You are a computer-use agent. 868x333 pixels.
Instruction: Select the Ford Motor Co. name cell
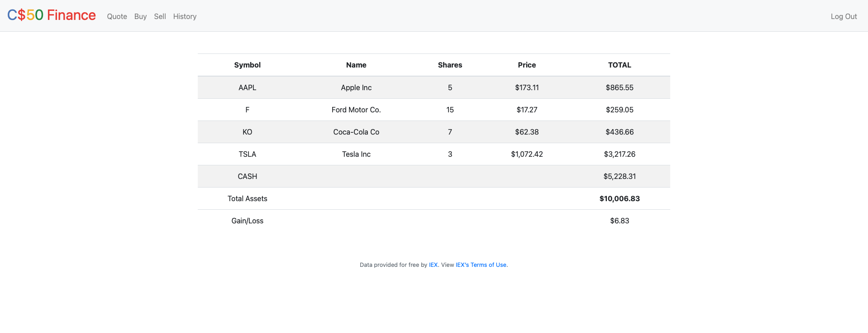(x=356, y=110)
